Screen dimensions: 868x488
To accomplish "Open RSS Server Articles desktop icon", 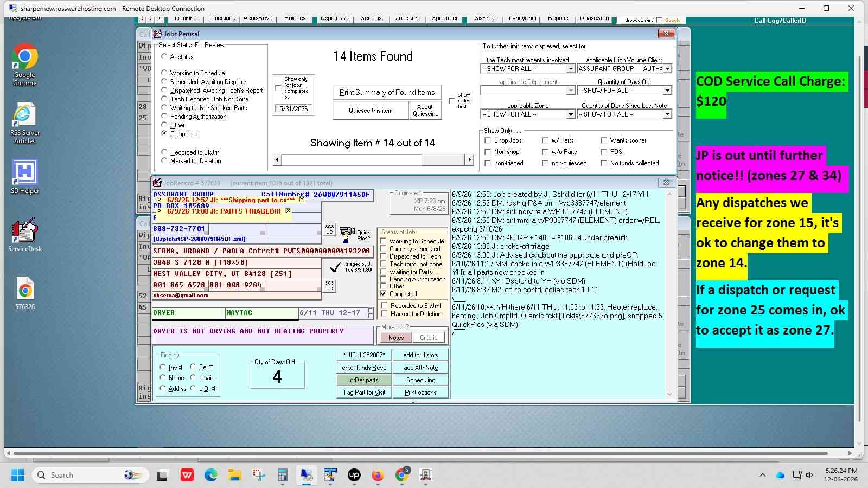I will [25, 123].
